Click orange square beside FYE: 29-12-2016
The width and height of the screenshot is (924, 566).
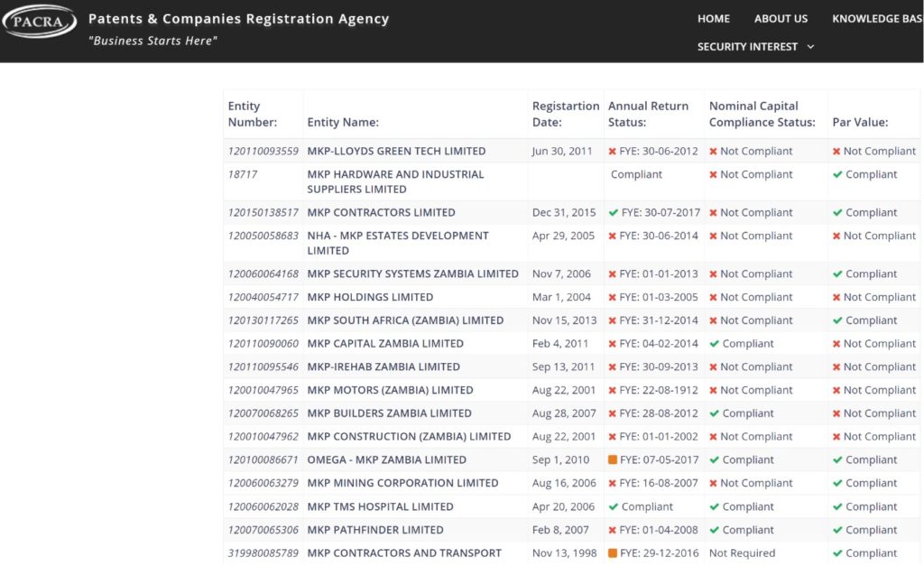(x=613, y=553)
